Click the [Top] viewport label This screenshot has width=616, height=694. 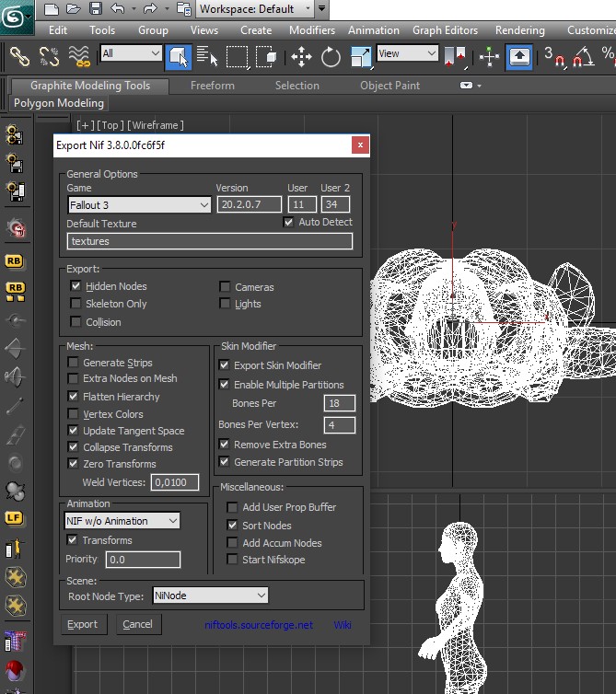[x=110, y=125]
